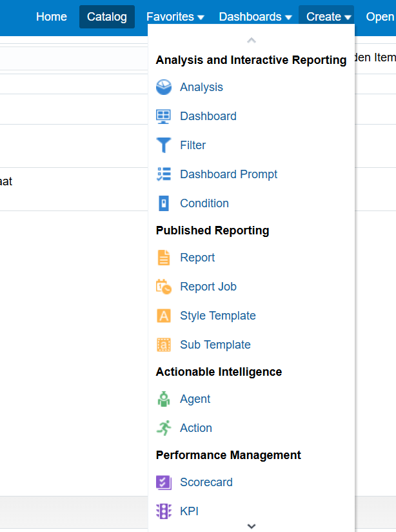The image size is (396, 532).
Task: Click the KPI traffic light icon
Action: click(164, 511)
